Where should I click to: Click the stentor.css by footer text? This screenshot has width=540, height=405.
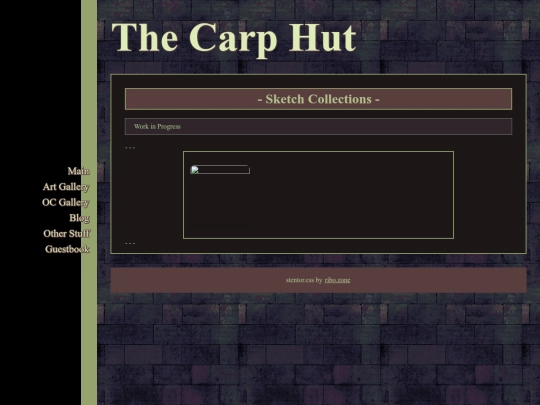tap(304, 280)
